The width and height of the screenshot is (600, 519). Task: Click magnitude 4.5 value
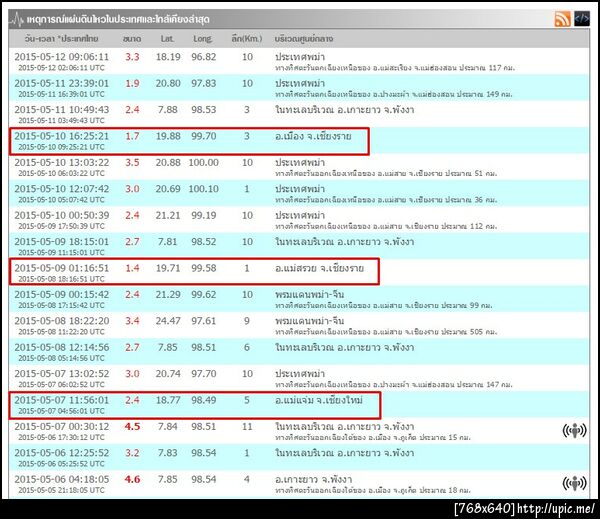coord(132,427)
